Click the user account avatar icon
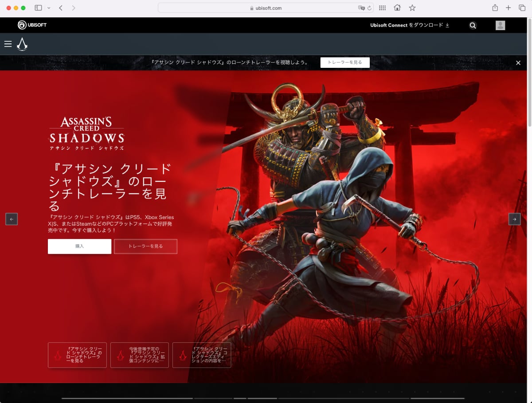The width and height of the screenshot is (532, 403). pos(500,25)
